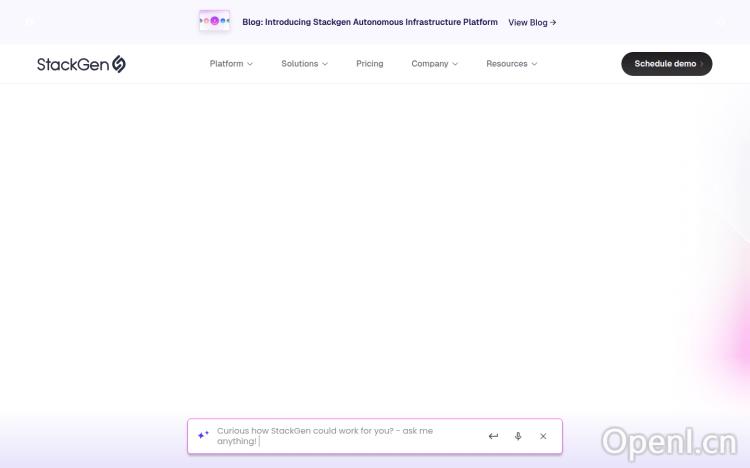The width and height of the screenshot is (750, 468).
Task: Follow the View Blog link
Action: pos(532,22)
